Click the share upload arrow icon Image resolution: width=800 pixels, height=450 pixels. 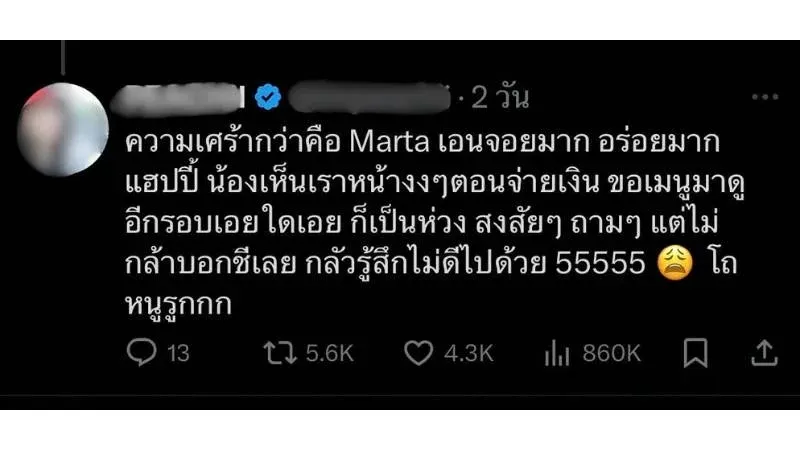(764, 353)
